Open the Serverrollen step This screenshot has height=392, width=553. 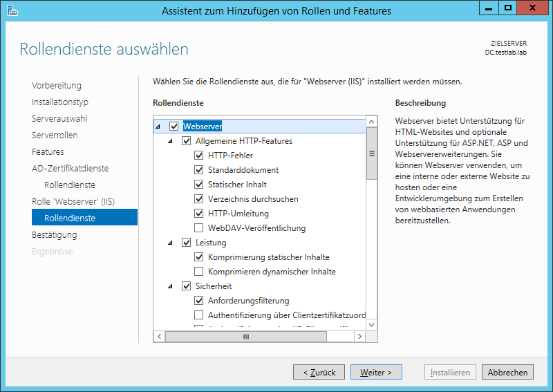55,135
